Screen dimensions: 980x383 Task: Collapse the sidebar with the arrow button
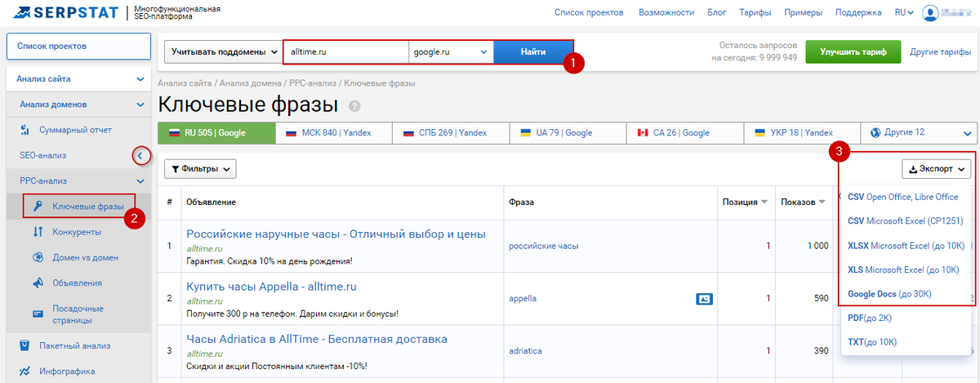pyautogui.click(x=141, y=155)
